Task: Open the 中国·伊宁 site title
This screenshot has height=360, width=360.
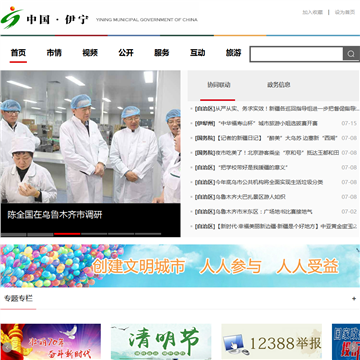Action: [x=58, y=19]
